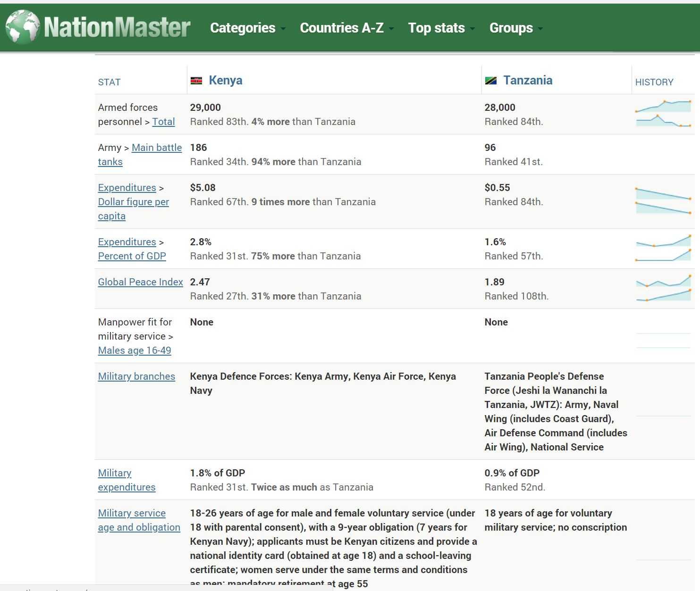Open the Top stats dropdown
Image resolution: width=700 pixels, height=591 pixels.
click(x=441, y=28)
